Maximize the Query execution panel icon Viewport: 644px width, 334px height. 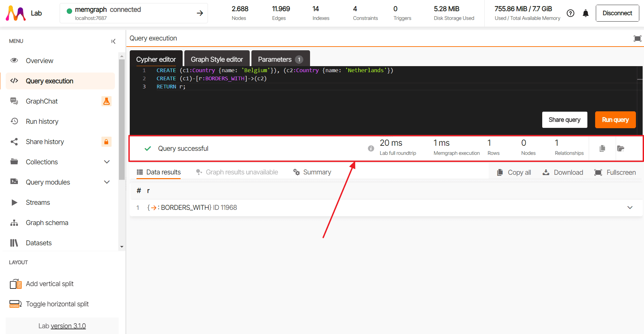click(637, 38)
